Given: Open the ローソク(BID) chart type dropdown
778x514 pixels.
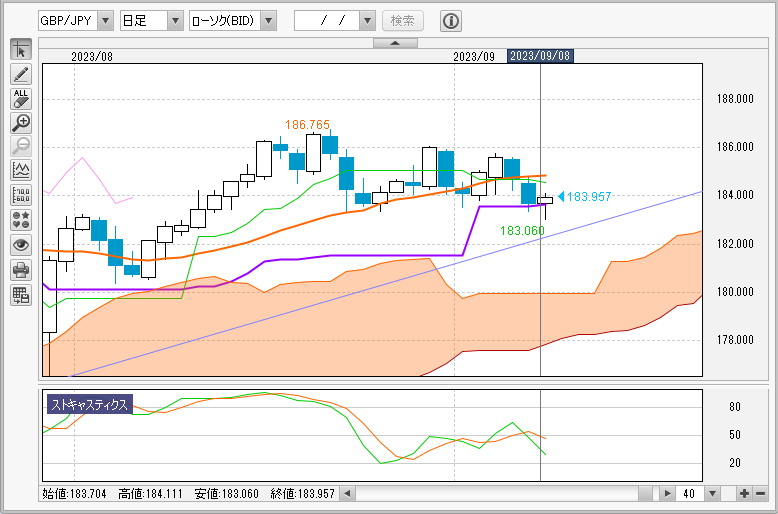Looking at the screenshot, I should click(268, 21).
